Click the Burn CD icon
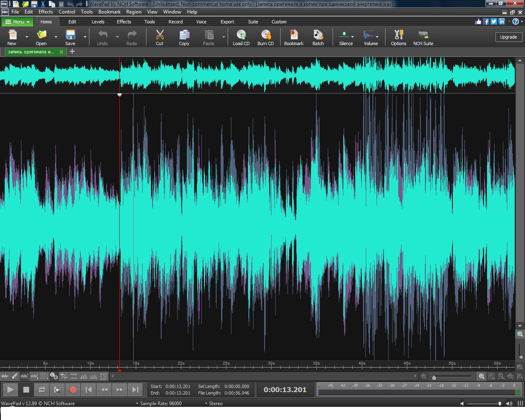The image size is (525, 420). pos(265,37)
